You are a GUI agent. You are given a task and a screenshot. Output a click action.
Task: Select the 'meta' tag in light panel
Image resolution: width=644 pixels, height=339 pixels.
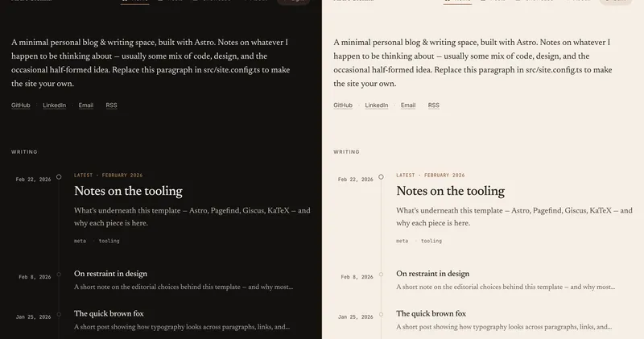[402, 241]
